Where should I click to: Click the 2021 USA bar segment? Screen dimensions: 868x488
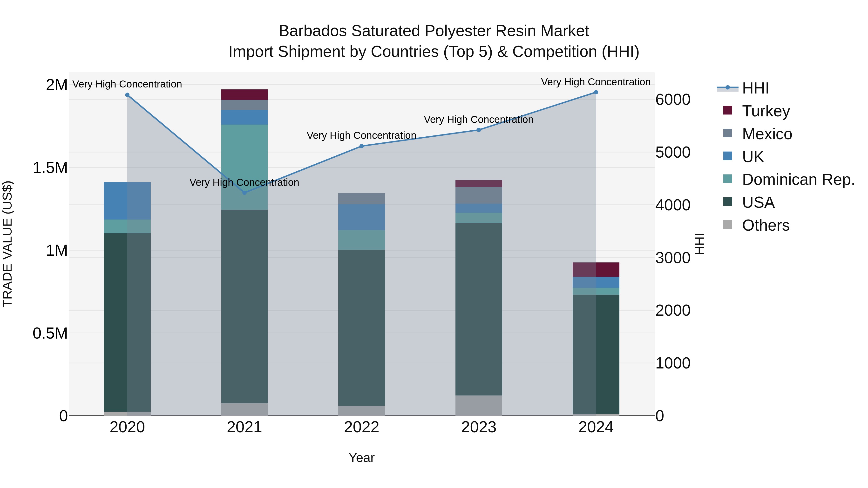click(244, 307)
